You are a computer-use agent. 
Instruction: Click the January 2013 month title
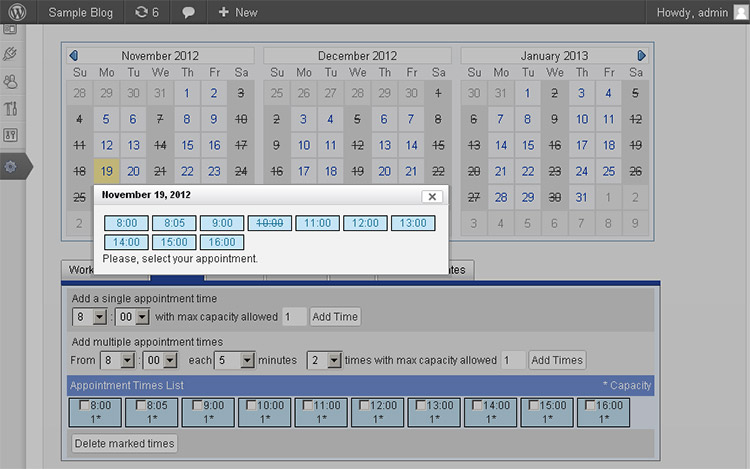(x=554, y=55)
